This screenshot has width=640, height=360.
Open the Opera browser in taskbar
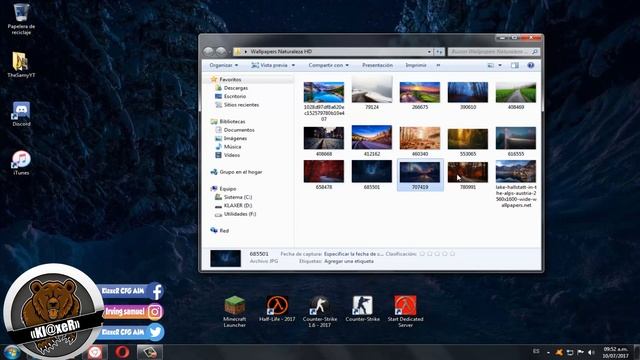122,352
